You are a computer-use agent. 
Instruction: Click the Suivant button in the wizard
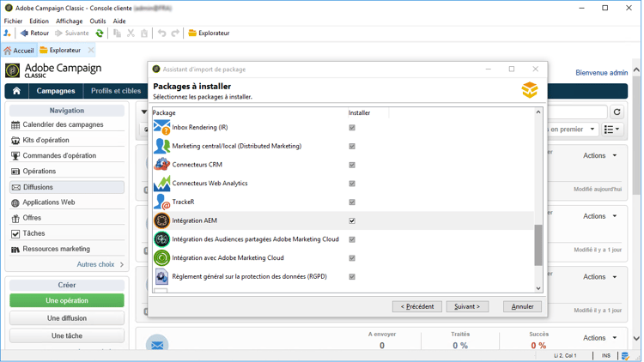click(x=467, y=306)
